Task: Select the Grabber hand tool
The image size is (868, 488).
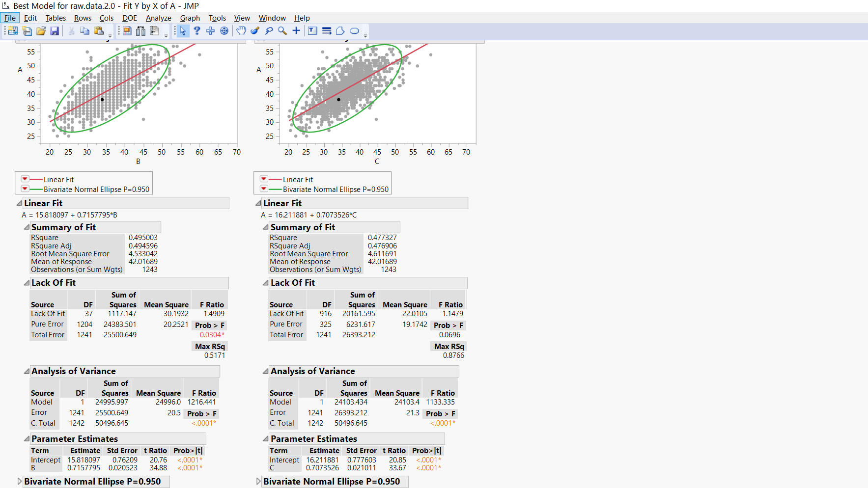Action: pos(241,31)
